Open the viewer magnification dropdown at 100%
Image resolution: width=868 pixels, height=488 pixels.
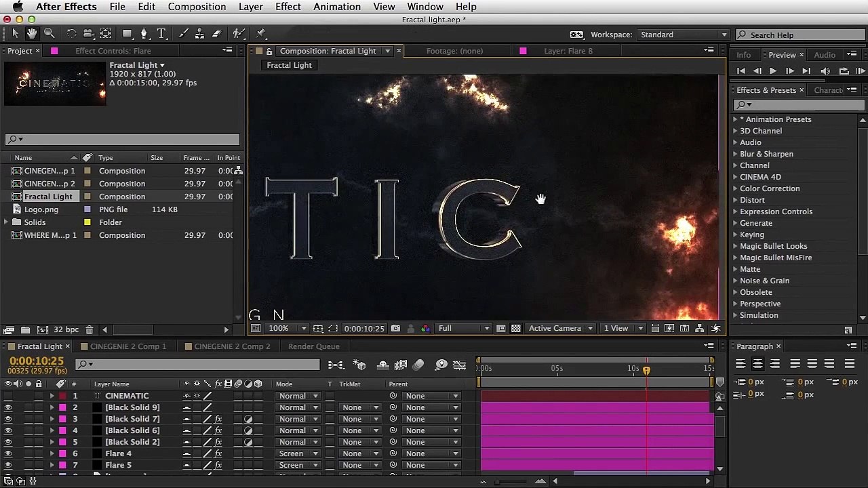tap(287, 329)
